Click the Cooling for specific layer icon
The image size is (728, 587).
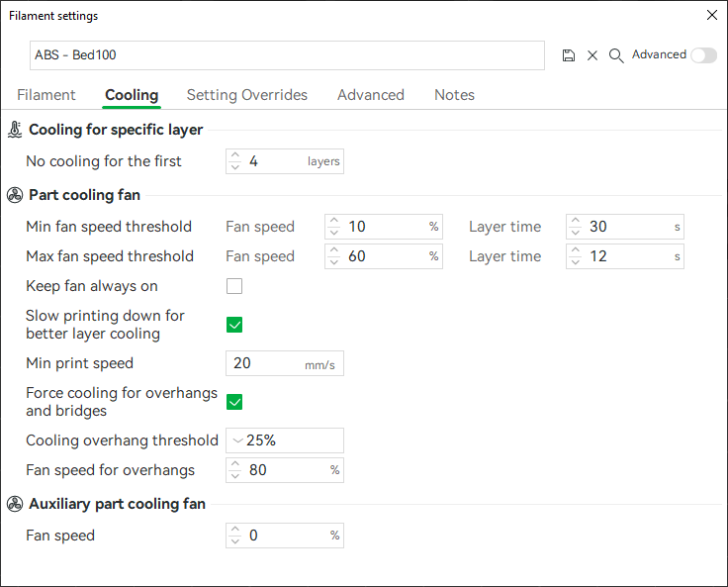(x=15, y=130)
